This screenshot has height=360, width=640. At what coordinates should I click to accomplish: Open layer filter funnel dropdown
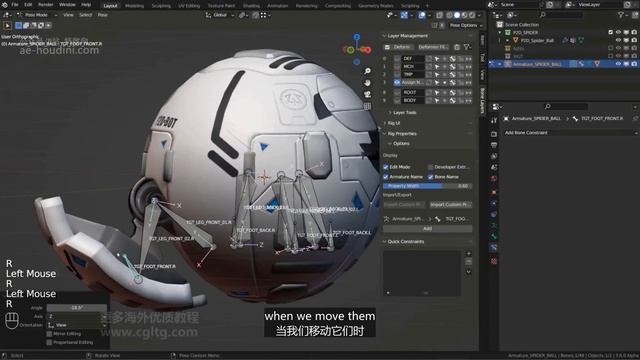tap(467, 47)
